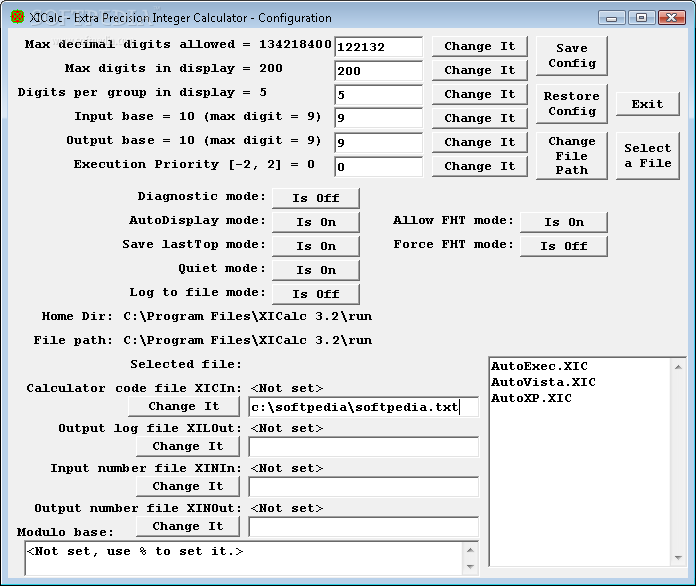Click Change It for input base
The width and height of the screenshot is (696, 586).
(x=479, y=118)
